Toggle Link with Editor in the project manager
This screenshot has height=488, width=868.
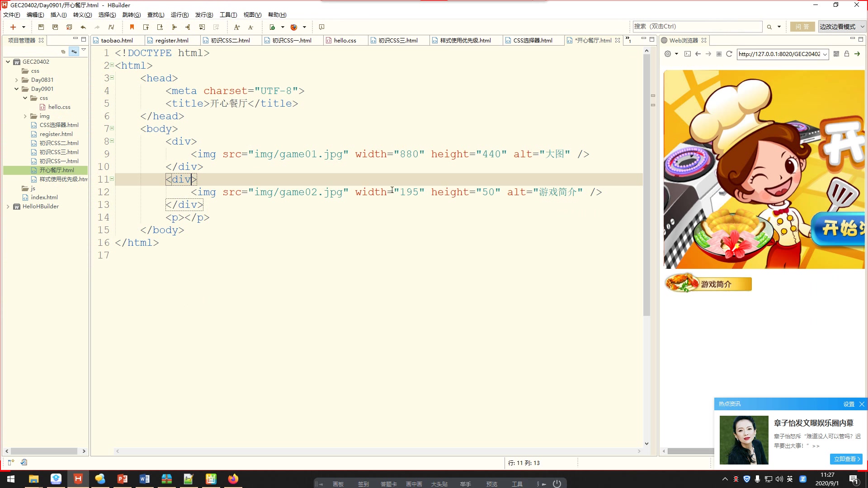pos(74,52)
